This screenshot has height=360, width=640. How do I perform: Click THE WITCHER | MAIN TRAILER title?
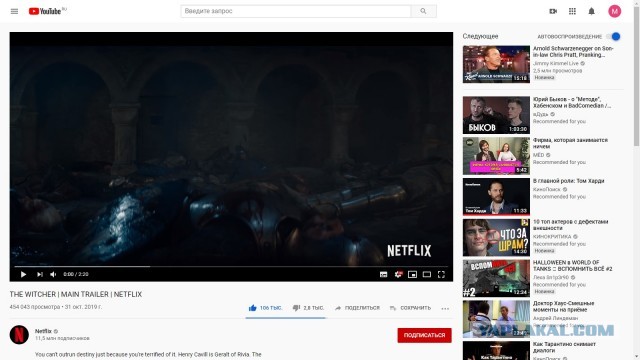click(76, 294)
